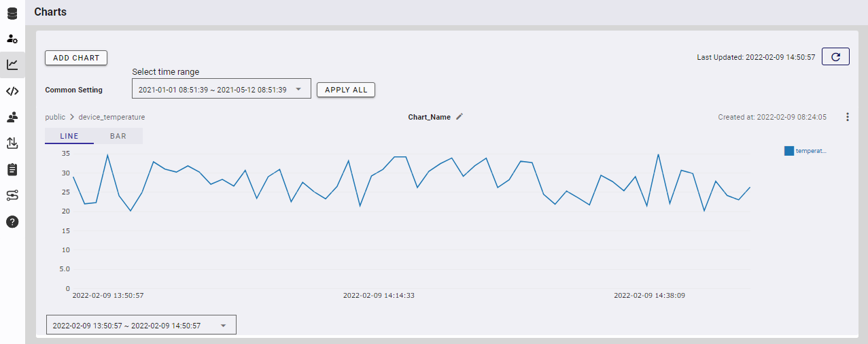Open the help question mark icon
This screenshot has height=344, width=868.
coord(12,222)
